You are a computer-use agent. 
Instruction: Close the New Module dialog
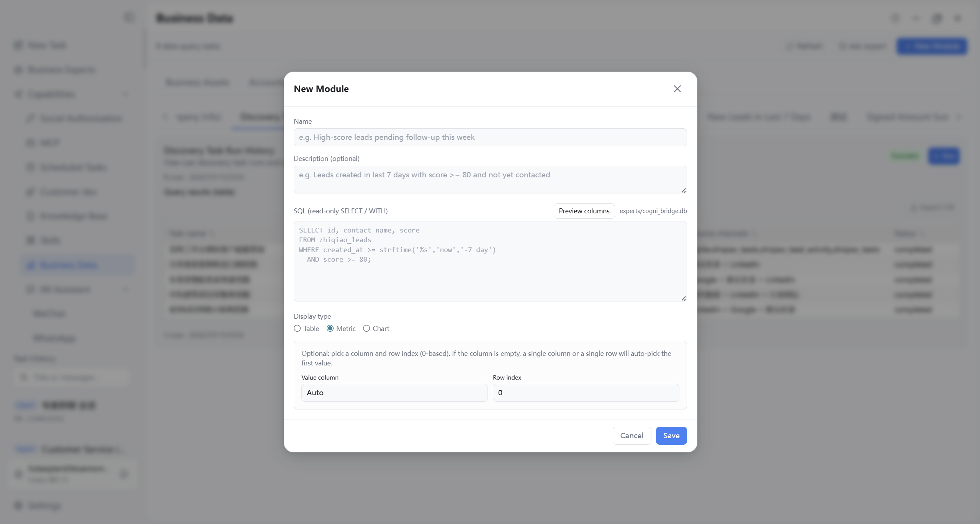677,89
